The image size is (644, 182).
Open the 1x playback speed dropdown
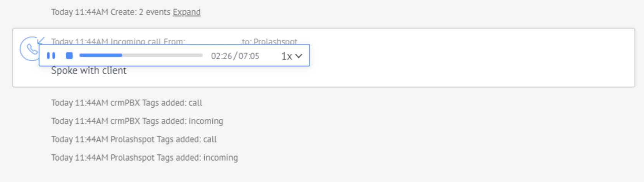[x=292, y=56]
